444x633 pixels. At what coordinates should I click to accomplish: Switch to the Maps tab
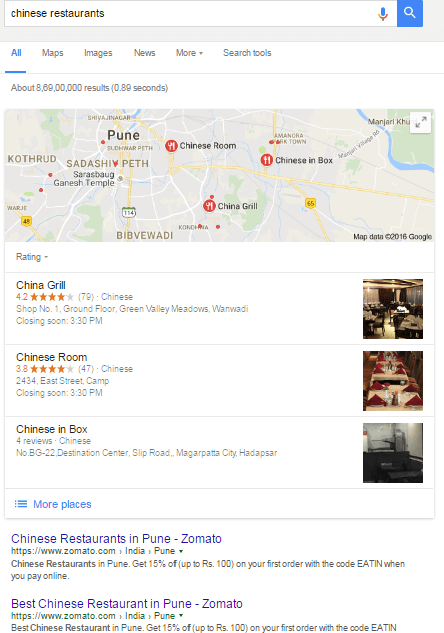click(52, 53)
